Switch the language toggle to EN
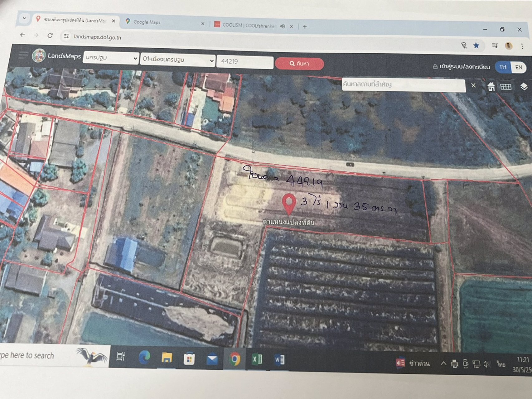Image resolution: width=532 pixels, height=399 pixels. coord(519,67)
